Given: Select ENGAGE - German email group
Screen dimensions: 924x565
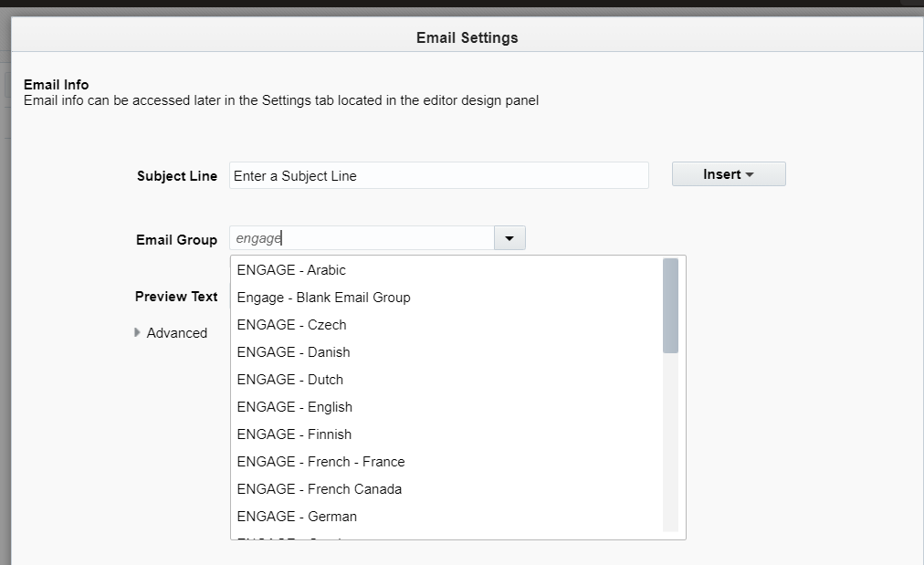Looking at the screenshot, I should [x=297, y=517].
